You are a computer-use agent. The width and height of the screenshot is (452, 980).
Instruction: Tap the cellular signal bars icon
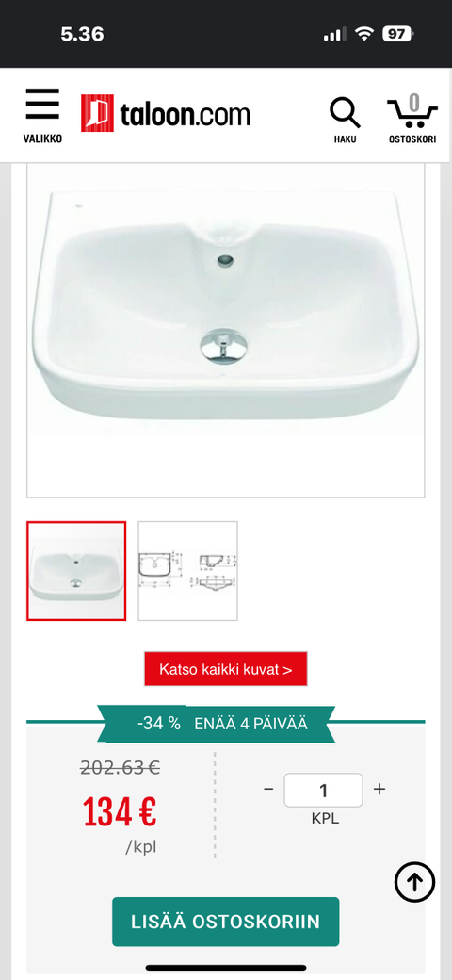point(334,34)
